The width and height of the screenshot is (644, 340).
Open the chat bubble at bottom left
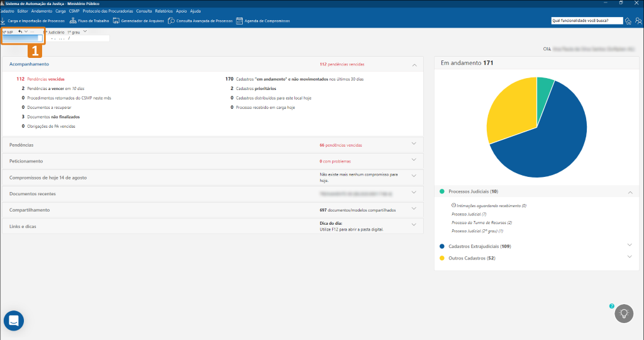(14, 320)
